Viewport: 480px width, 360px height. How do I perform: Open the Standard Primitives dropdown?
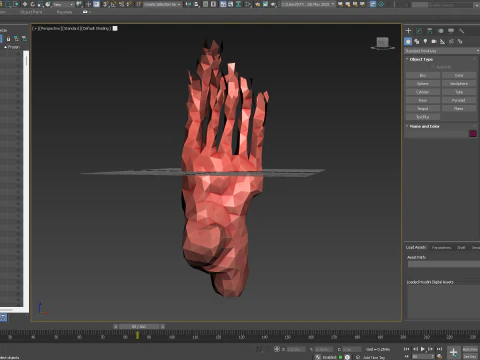(441, 51)
